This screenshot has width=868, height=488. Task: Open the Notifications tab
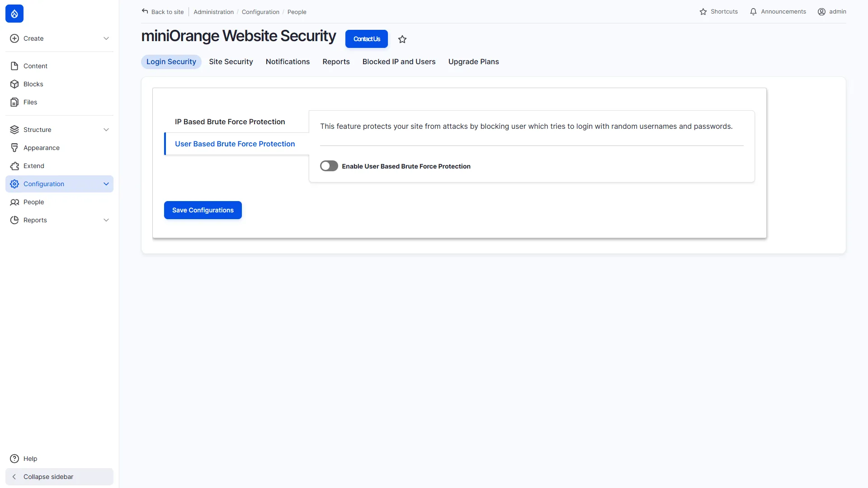pyautogui.click(x=288, y=62)
